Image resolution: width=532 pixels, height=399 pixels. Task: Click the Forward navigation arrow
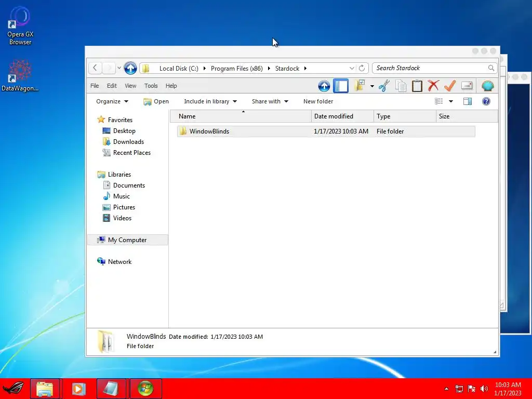[x=109, y=68]
